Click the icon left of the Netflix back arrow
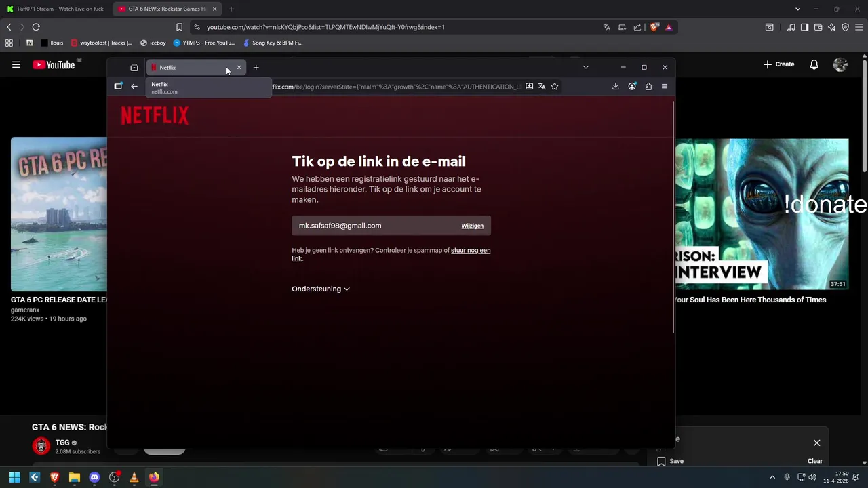868x488 pixels. 118,86
